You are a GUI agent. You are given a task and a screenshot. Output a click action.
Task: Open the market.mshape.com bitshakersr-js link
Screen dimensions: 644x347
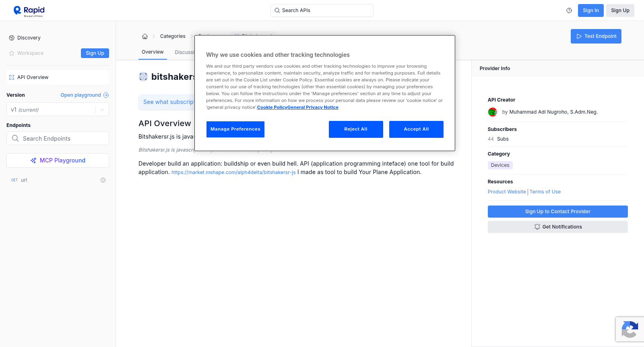click(233, 172)
